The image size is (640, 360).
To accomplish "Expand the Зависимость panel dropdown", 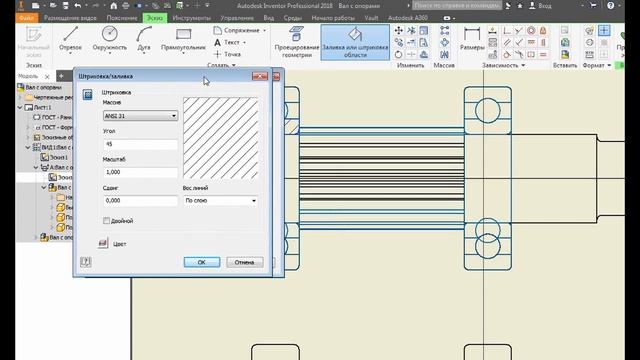I will tap(523, 65).
